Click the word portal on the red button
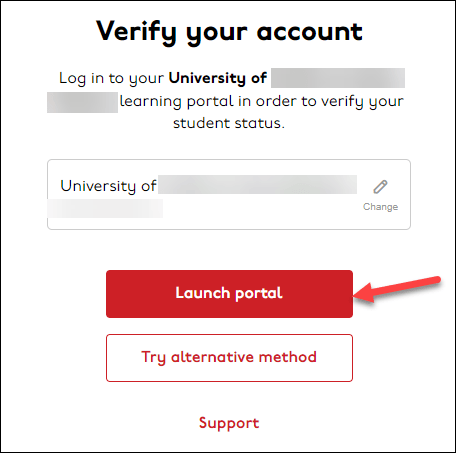Viewport: 456px width, 453px height. (x=259, y=294)
